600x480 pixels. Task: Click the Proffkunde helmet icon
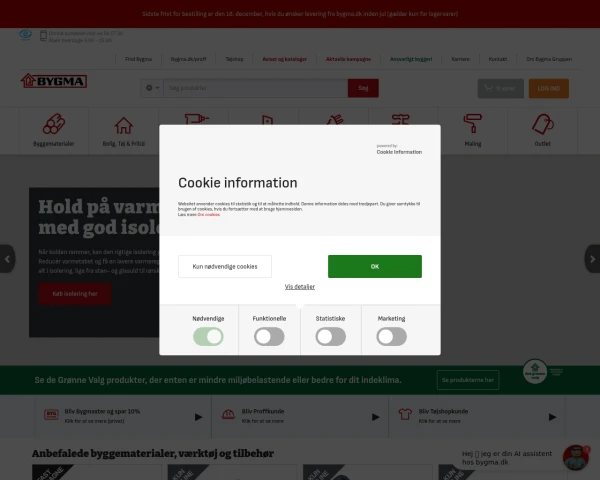[228, 414]
